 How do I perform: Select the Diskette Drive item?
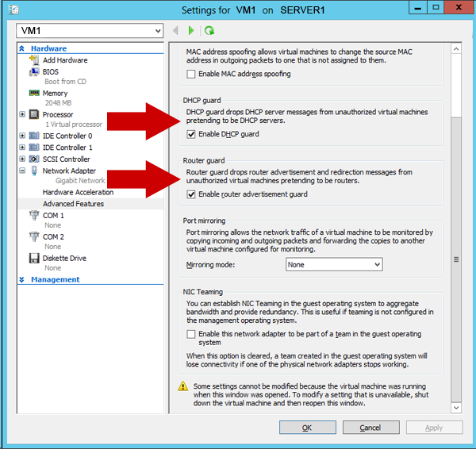coord(64,258)
